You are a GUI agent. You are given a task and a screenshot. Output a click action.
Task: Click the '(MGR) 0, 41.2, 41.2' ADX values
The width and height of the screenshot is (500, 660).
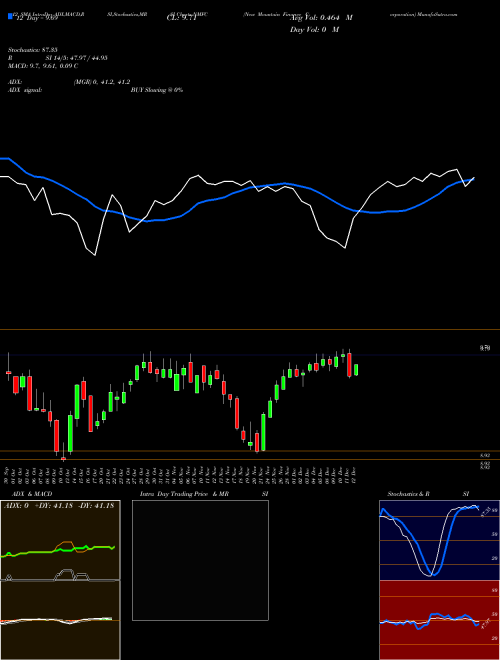102,82
